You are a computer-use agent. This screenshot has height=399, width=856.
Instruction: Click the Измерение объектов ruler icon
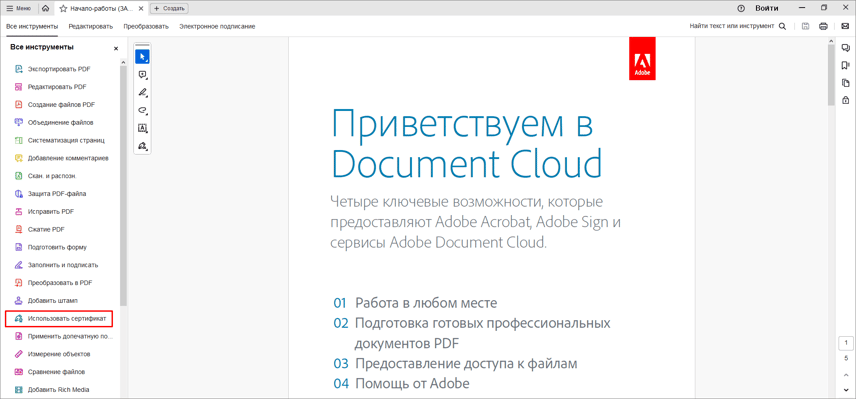(x=19, y=354)
